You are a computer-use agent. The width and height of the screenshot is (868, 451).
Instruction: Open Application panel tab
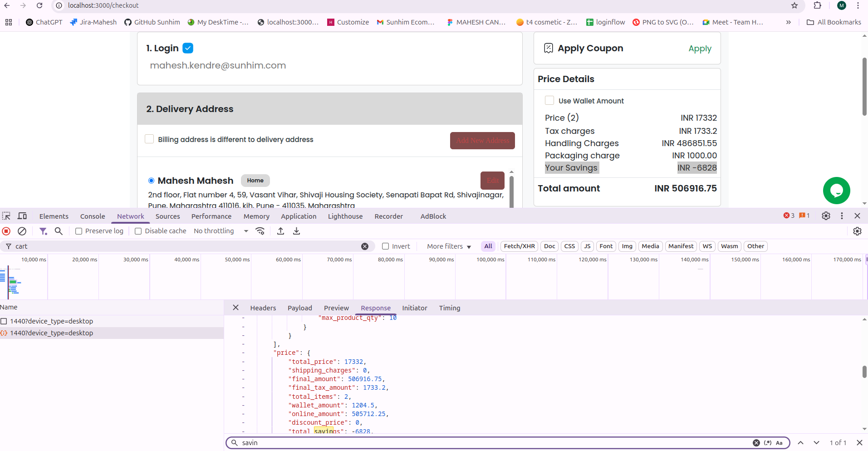tap(299, 216)
